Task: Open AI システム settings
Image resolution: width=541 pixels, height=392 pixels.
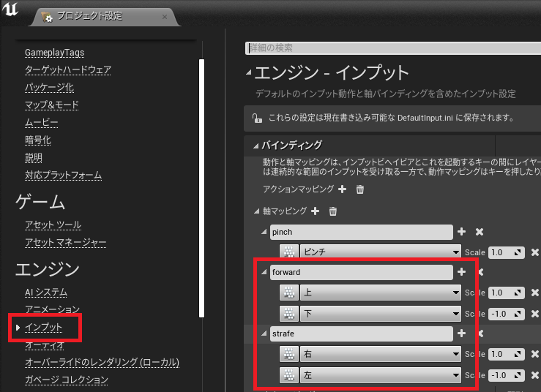Action: click(x=46, y=293)
